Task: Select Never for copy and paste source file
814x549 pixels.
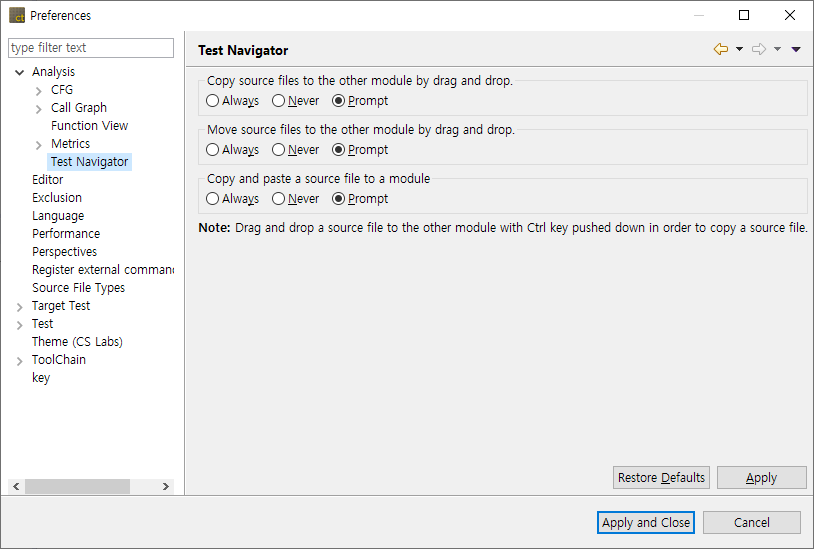Action: 279,199
